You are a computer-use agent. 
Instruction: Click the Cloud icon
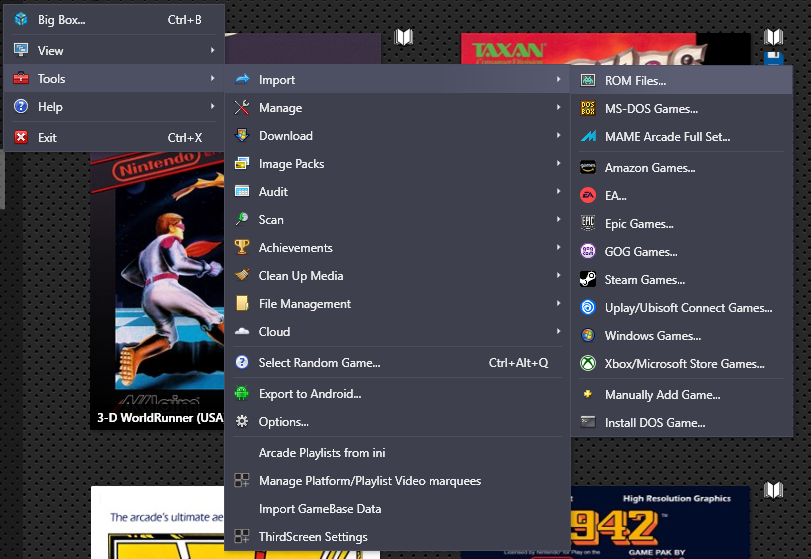coord(242,331)
